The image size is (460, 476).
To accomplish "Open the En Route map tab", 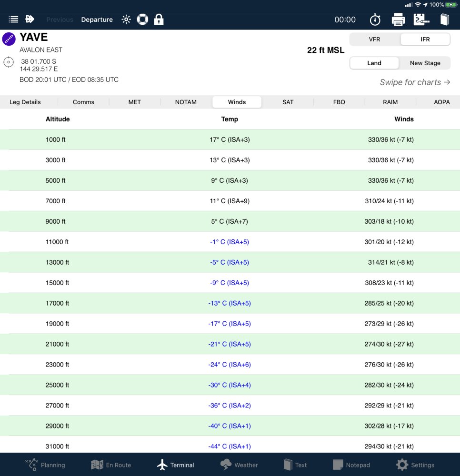I will [111, 465].
